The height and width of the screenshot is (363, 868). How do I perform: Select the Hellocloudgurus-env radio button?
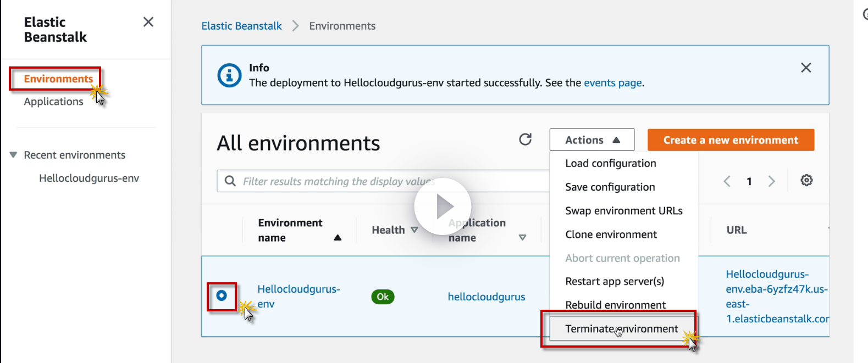click(222, 296)
